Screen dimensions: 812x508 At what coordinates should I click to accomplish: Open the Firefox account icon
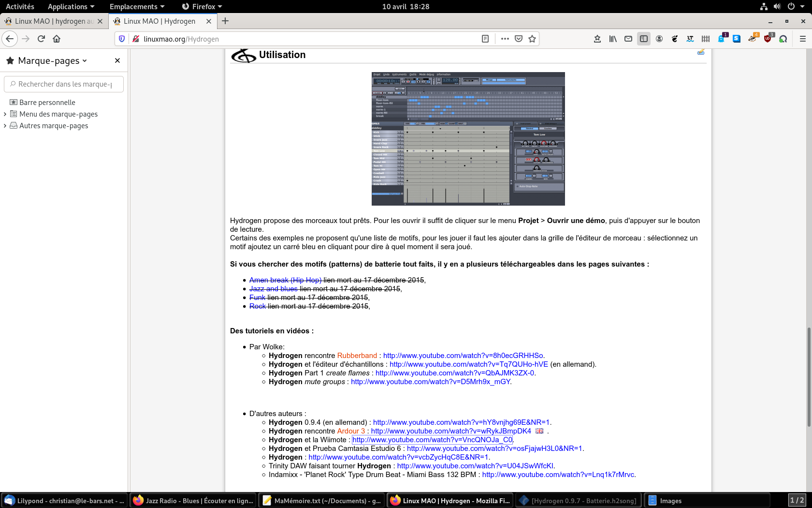[x=659, y=39]
